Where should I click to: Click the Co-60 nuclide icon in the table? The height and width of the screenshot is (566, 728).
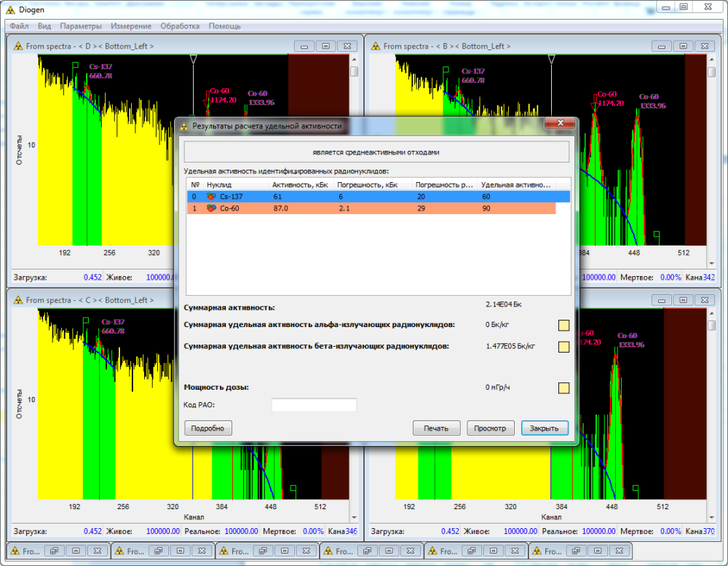(211, 208)
